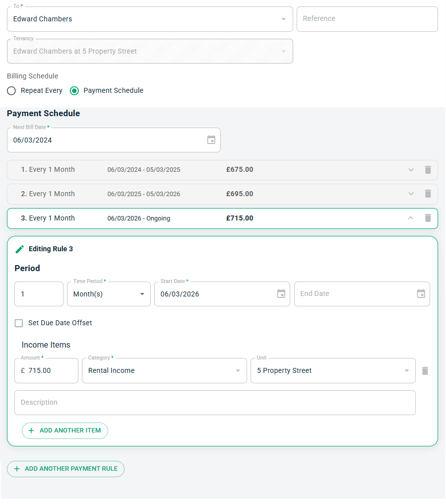This screenshot has height=504, width=446.
Task: Open the Next Bill Date calendar picker
Action: 211,140
